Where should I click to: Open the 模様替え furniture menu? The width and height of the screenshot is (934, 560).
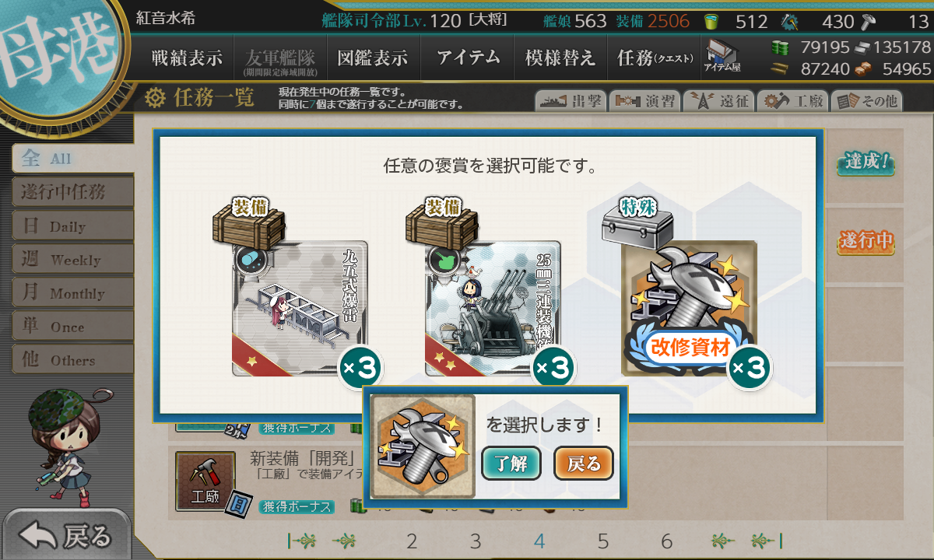(560, 58)
